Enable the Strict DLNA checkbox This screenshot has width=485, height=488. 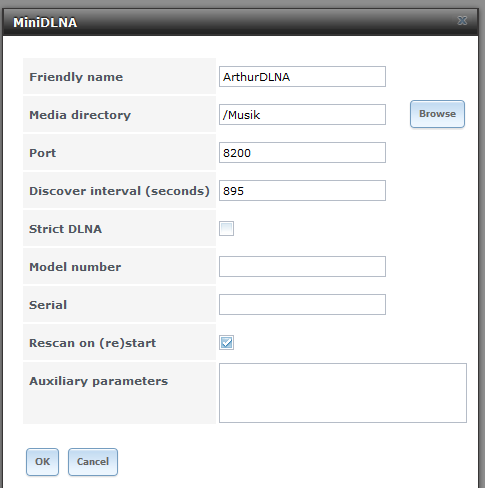click(x=226, y=228)
